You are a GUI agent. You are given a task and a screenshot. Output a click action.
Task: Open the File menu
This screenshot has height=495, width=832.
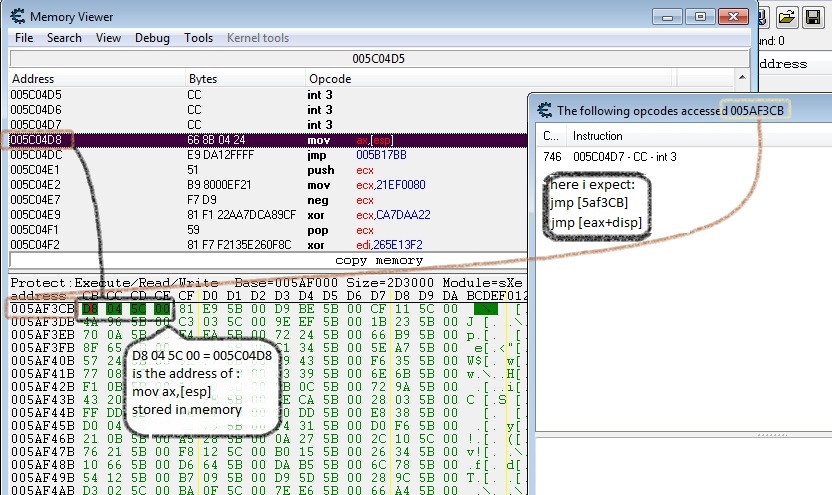click(24, 38)
